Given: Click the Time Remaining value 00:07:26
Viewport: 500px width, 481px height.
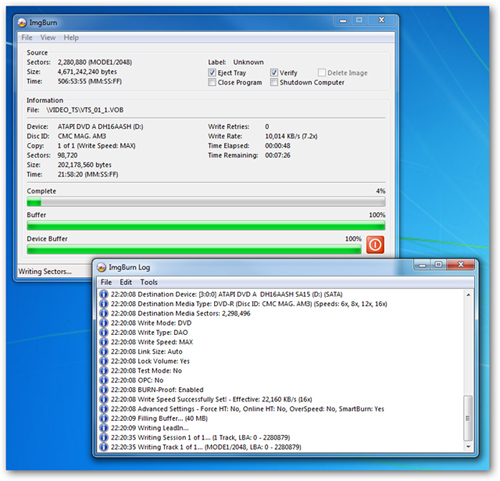Looking at the screenshot, I should point(277,155).
